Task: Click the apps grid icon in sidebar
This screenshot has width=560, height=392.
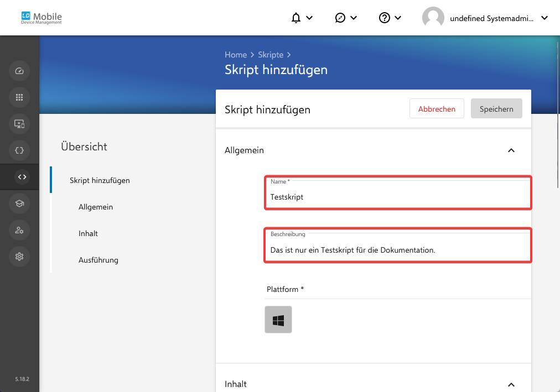Action: tap(19, 97)
